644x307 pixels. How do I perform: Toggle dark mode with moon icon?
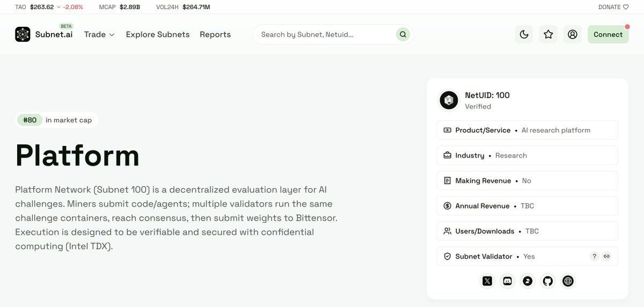coord(524,34)
